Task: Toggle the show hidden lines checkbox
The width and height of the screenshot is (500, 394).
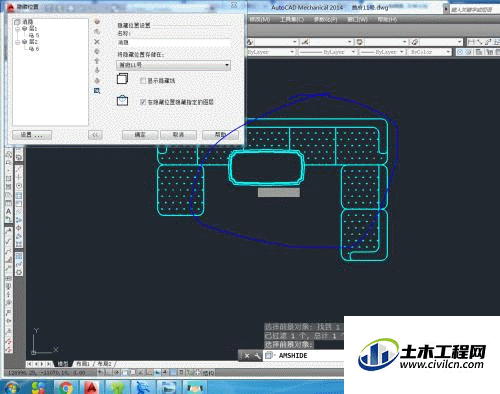Action: (x=143, y=80)
